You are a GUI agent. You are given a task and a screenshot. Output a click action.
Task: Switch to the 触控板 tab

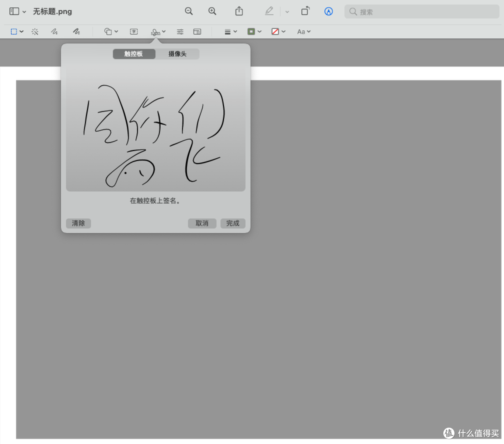(134, 54)
